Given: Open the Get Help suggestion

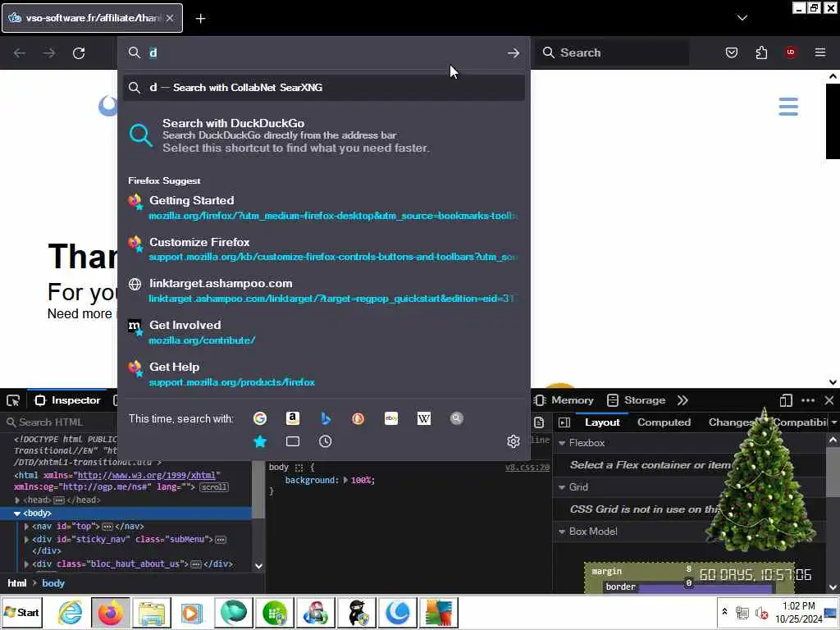Looking at the screenshot, I should [323, 374].
